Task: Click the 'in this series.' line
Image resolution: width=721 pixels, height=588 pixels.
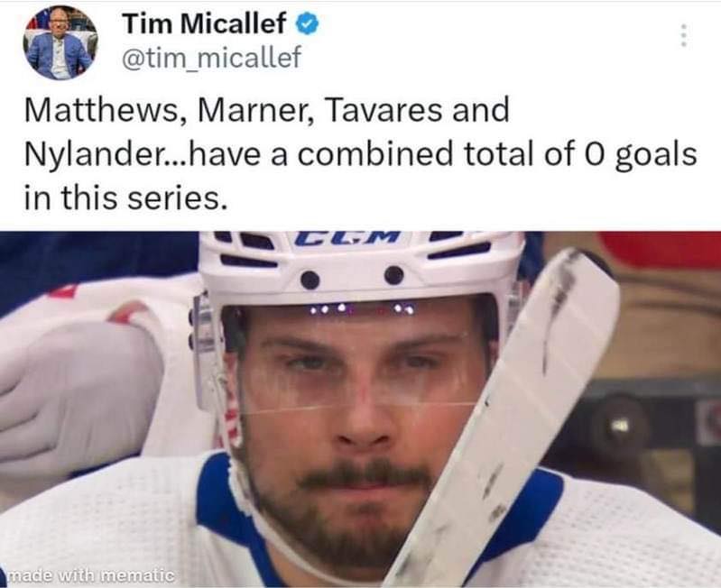Action: [x=125, y=198]
